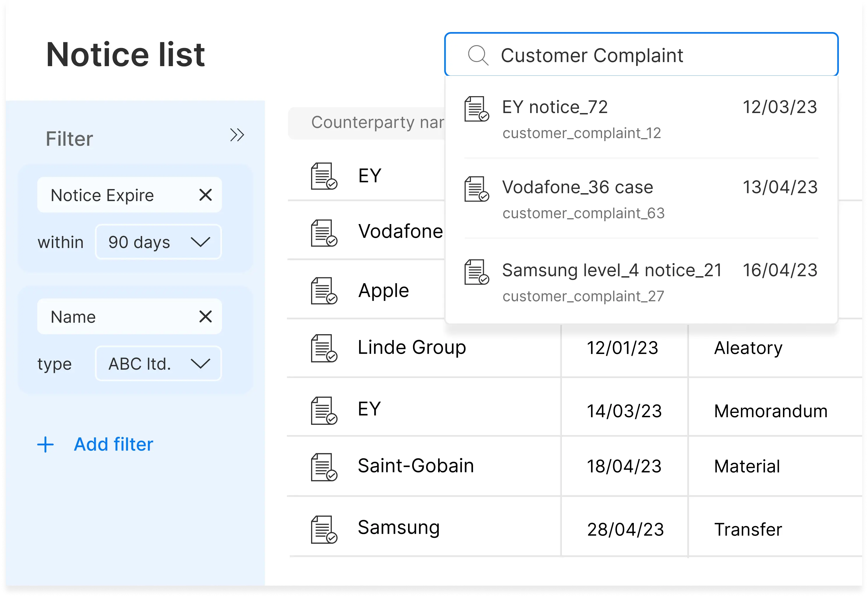Click the Customer Complaint search field
The height and width of the screenshot is (597, 868).
[x=641, y=54]
